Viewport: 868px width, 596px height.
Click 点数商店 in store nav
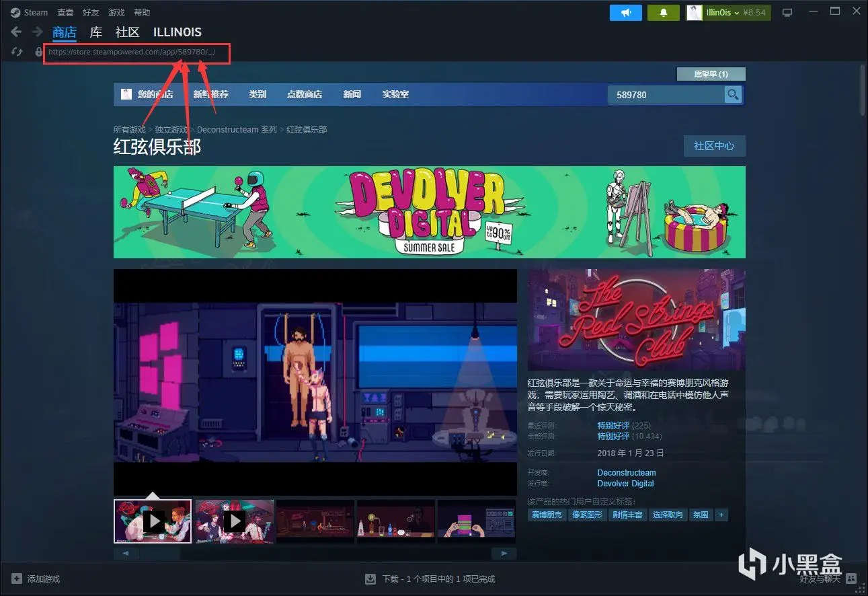coord(305,94)
